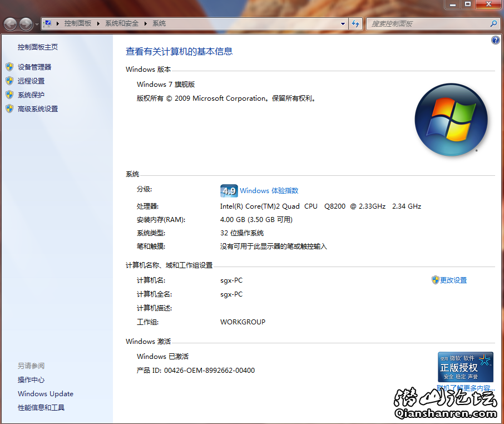Open the Windows 体验指数 link

pos(269,191)
